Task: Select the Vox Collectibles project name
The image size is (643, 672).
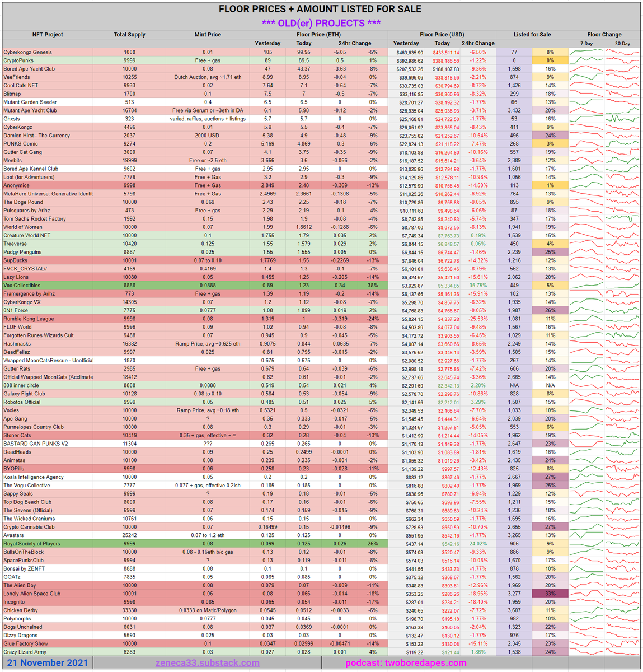Action: click(22, 286)
